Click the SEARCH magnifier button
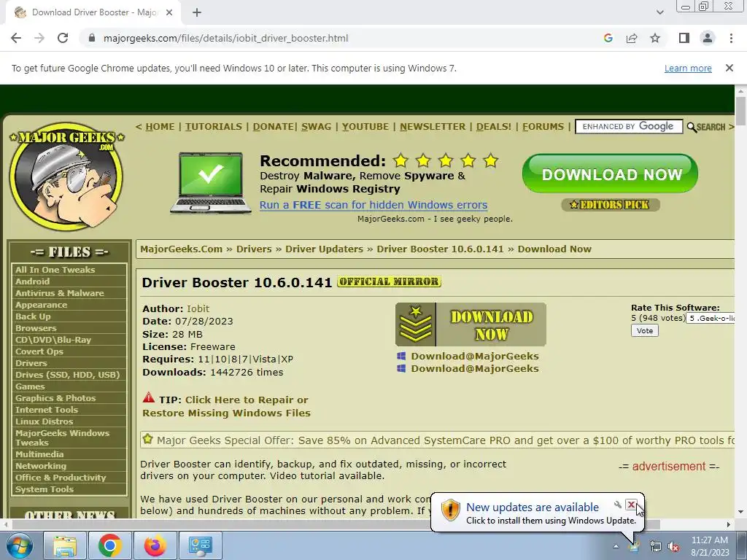The width and height of the screenshot is (747, 560). tap(706, 127)
